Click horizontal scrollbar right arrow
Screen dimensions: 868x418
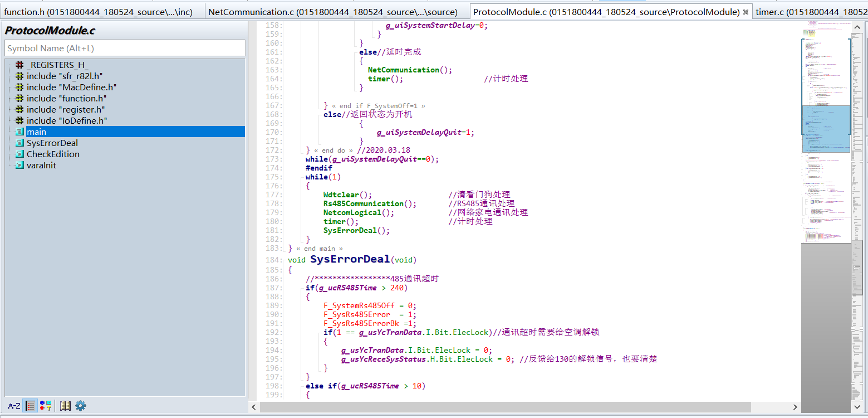coord(795,407)
